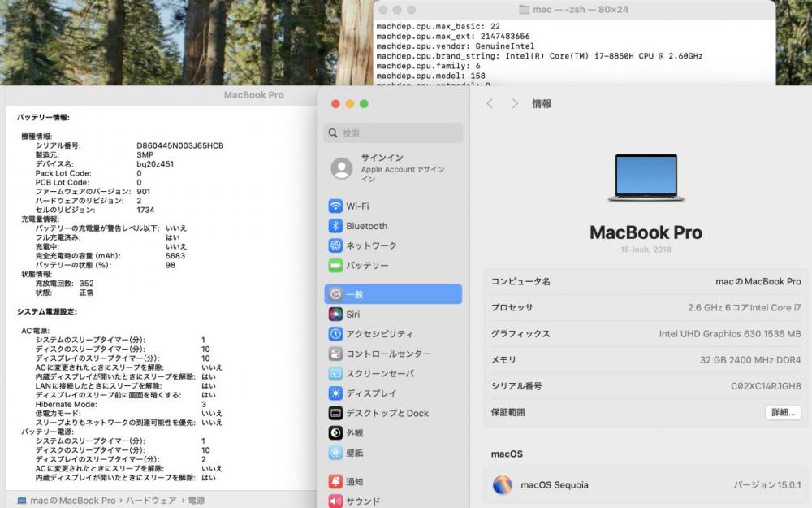Click the 検索 search field in settings

tap(394, 132)
